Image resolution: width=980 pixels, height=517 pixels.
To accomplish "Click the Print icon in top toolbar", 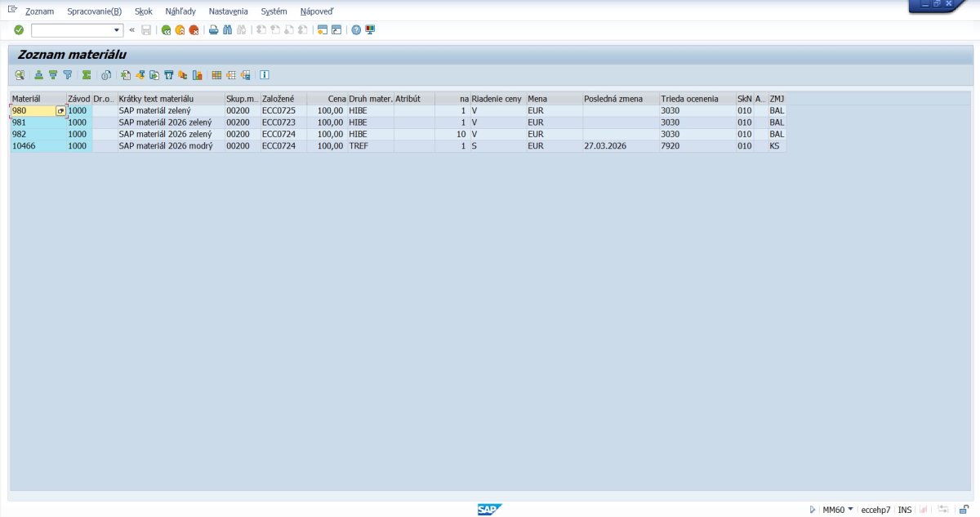I will coord(214,30).
